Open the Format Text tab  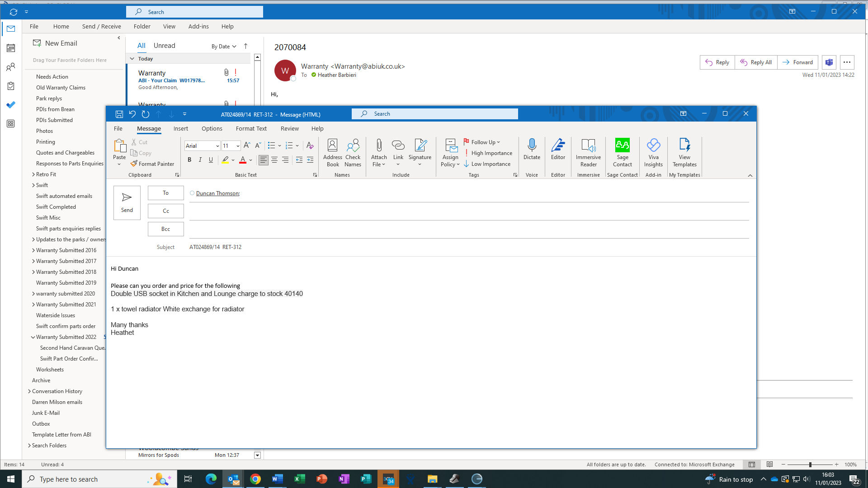pyautogui.click(x=251, y=129)
